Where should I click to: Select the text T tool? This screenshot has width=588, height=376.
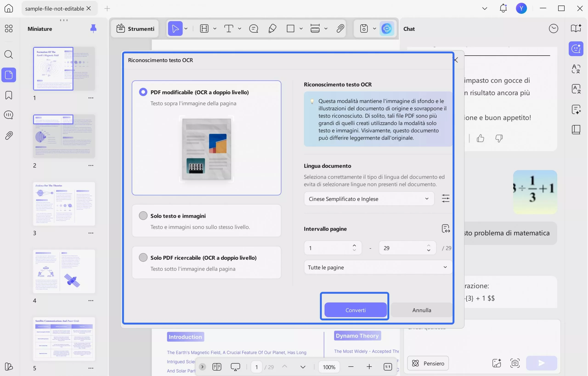point(229,29)
